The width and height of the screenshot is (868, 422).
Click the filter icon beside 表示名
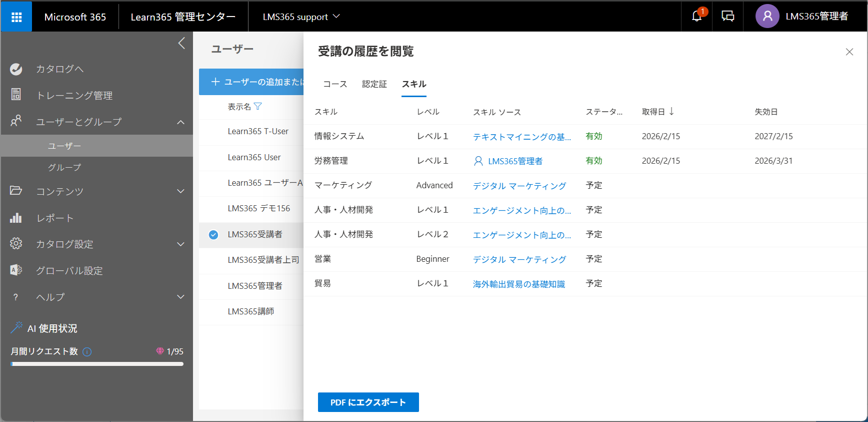[258, 106]
